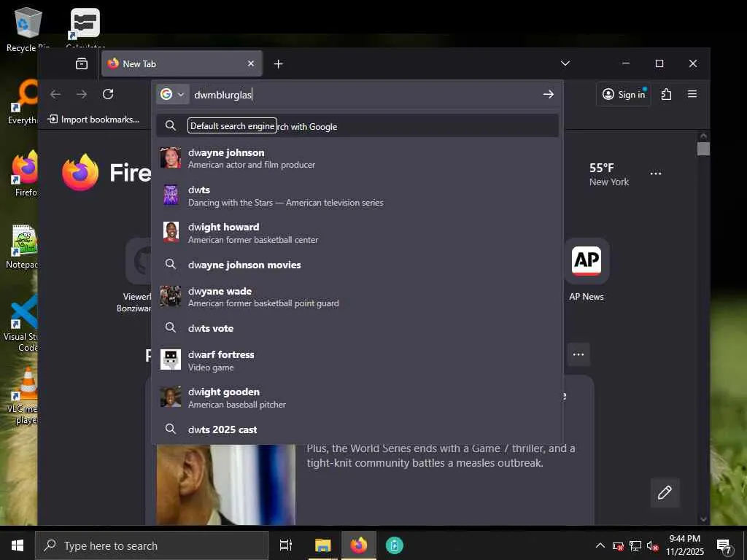Open the notification center icon
Viewport: 747px width, 560px height.
pyautogui.click(x=724, y=545)
